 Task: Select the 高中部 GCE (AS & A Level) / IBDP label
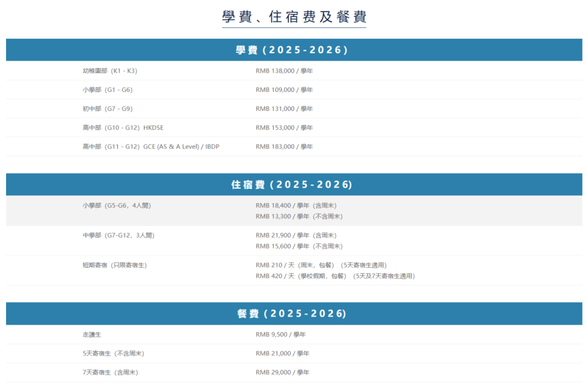coord(151,147)
